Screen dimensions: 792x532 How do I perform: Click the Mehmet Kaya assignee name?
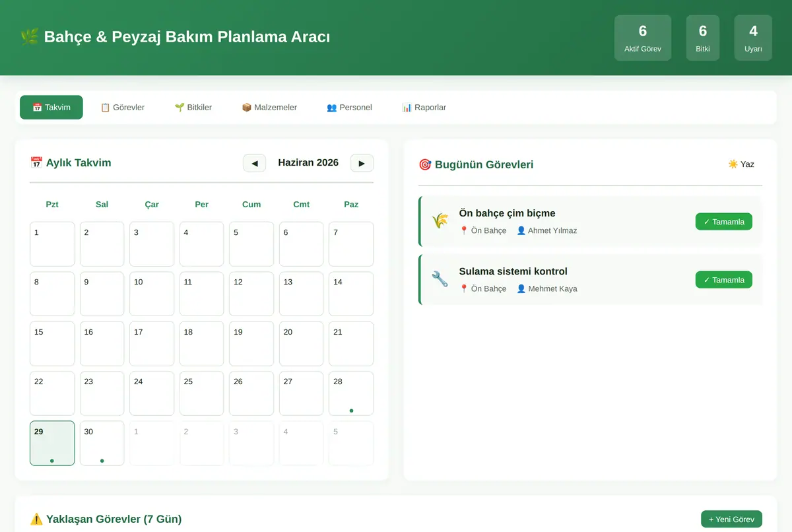point(553,288)
